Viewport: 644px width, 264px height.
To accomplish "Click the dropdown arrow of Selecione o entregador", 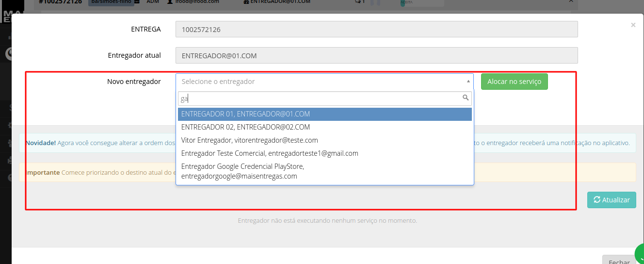I will tap(468, 82).
